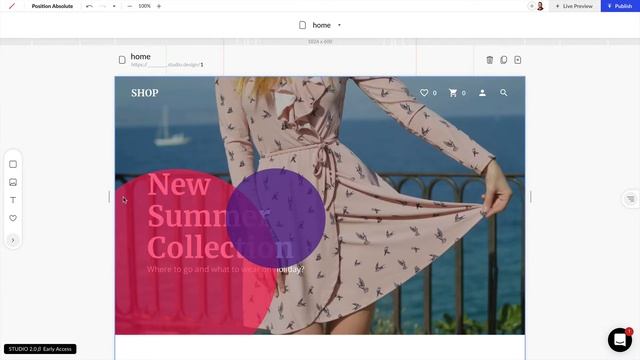Add a new page with plus-page icon
The height and width of the screenshot is (360, 640).
(x=518, y=60)
